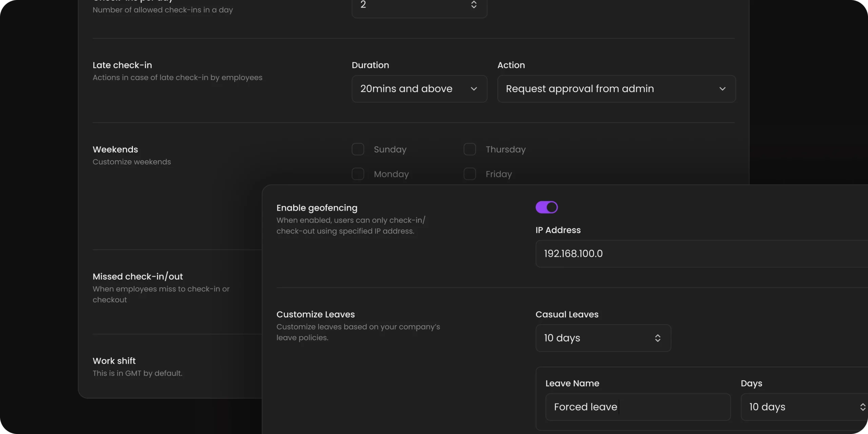Open the late check-in Duration dropdown

(x=419, y=89)
